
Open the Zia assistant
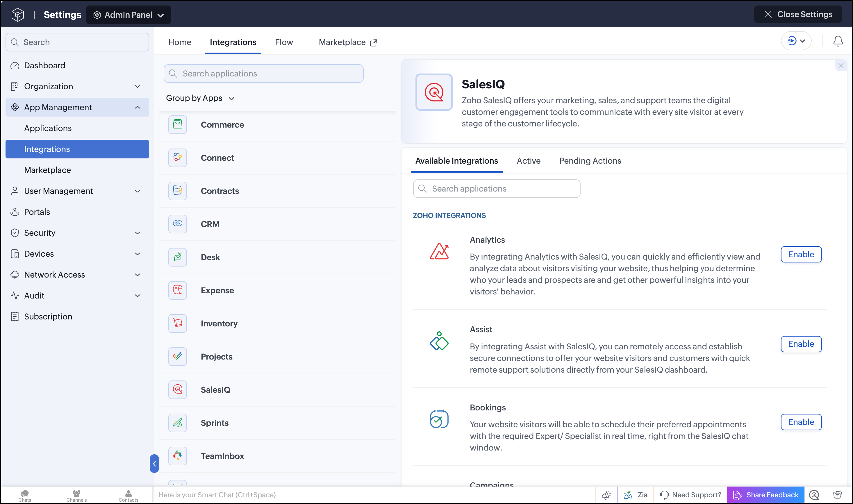point(635,495)
